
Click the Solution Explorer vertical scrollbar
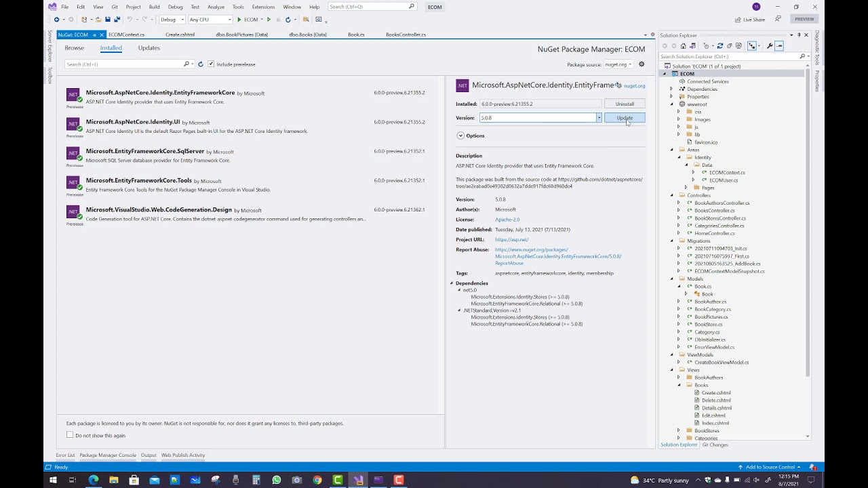coord(808,224)
